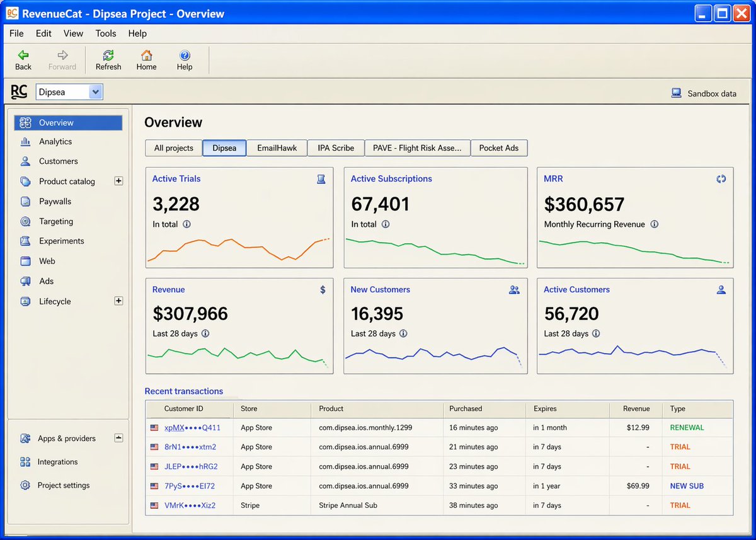Expand the Product catalog section
Screen dimensions: 756x540
pyautogui.click(x=118, y=181)
